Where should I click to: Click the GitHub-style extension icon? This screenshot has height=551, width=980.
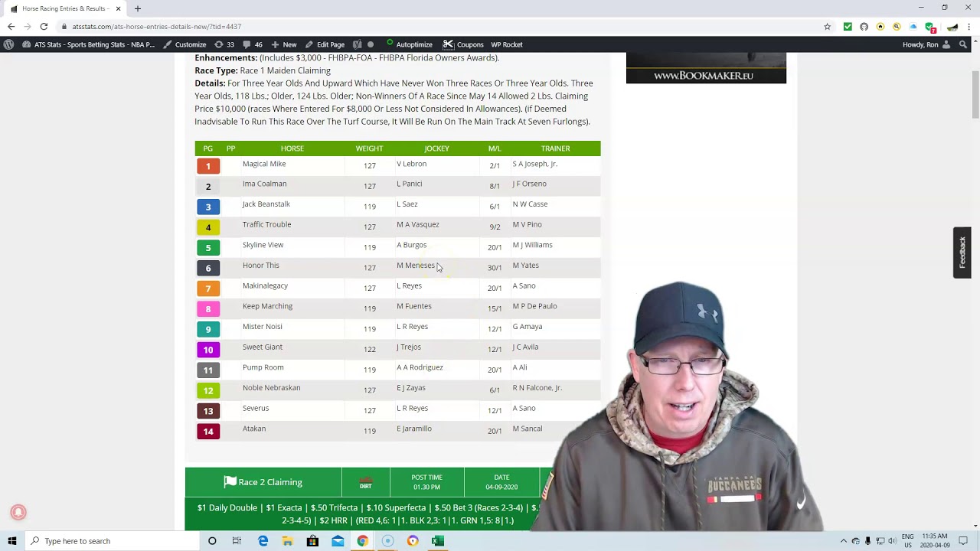coord(864,27)
